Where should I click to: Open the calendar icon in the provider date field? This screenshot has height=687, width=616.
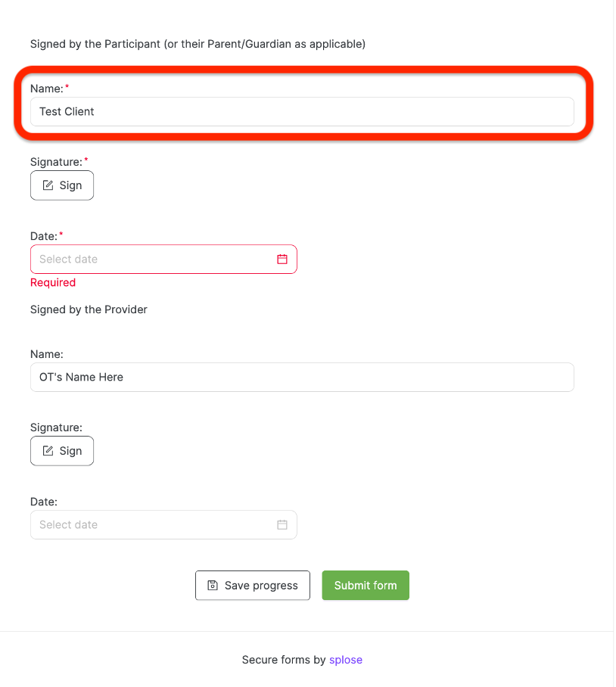coord(282,524)
